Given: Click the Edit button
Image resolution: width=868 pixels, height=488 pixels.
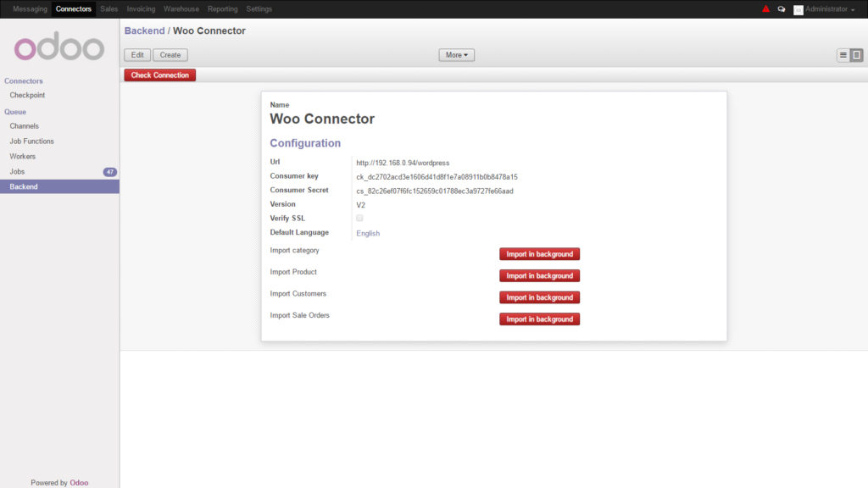Looking at the screenshot, I should [136, 54].
